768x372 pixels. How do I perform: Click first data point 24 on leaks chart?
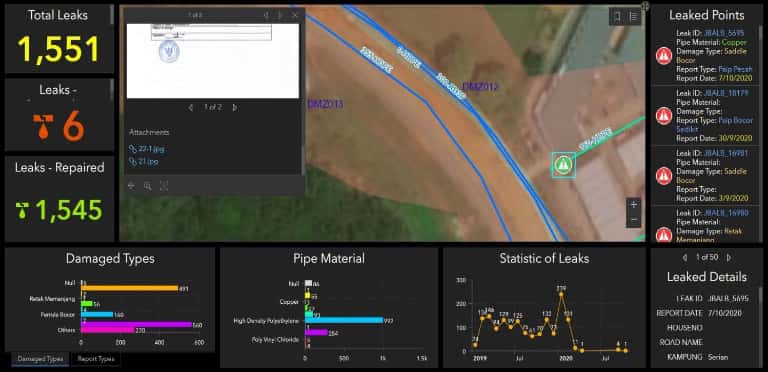pyautogui.click(x=475, y=345)
